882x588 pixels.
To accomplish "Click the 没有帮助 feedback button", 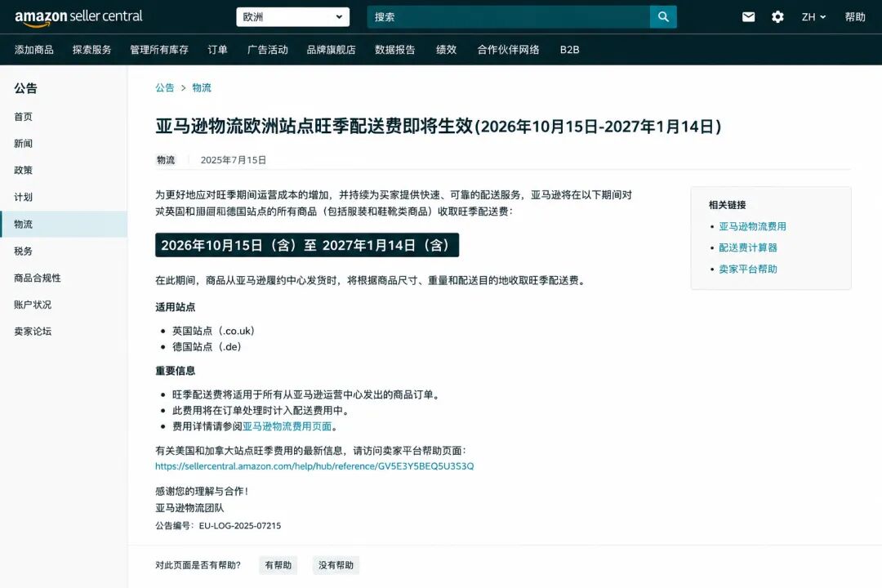I will (336, 565).
